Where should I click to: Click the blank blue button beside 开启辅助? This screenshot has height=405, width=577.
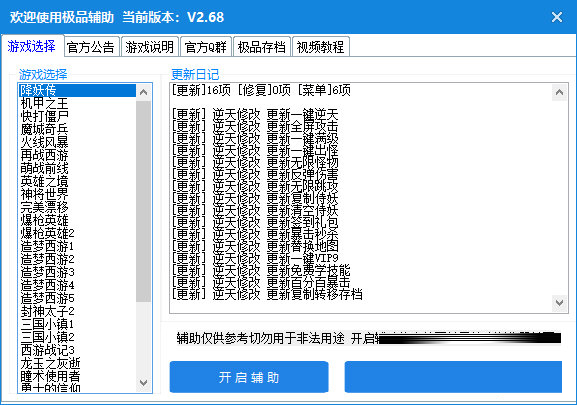(453, 377)
